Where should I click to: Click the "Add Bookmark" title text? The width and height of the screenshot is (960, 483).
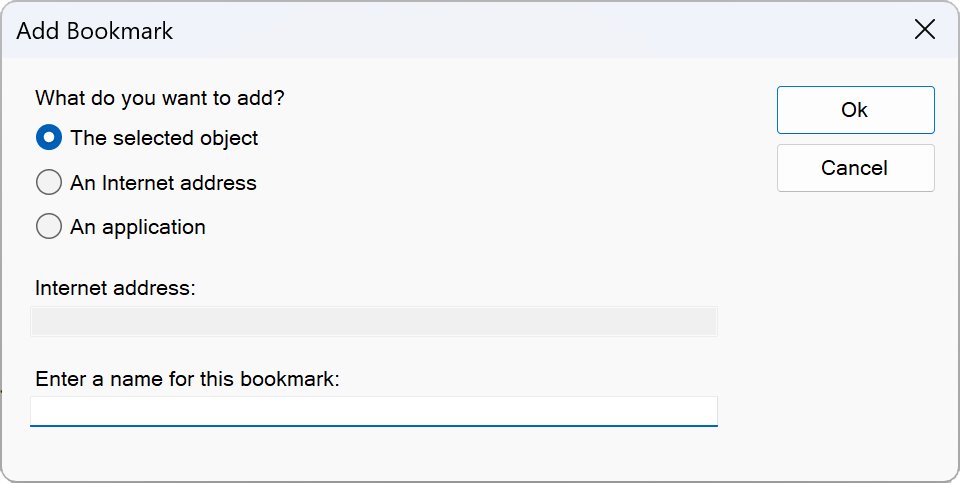coord(95,31)
